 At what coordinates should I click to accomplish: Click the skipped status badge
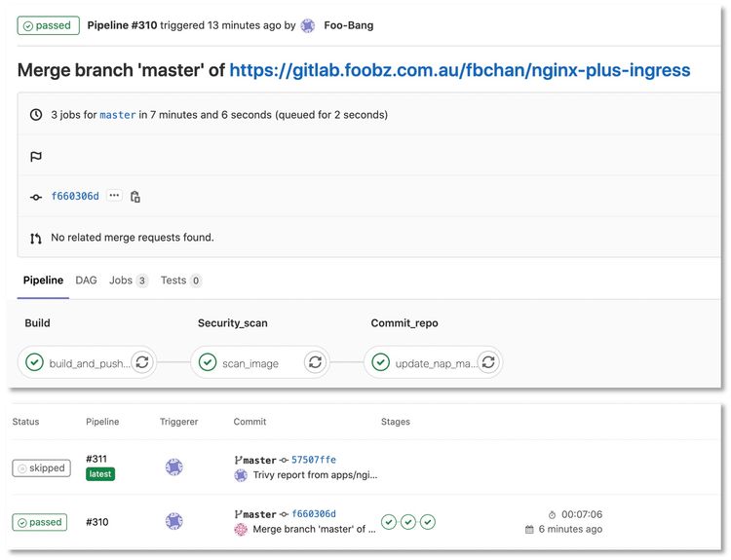41,468
